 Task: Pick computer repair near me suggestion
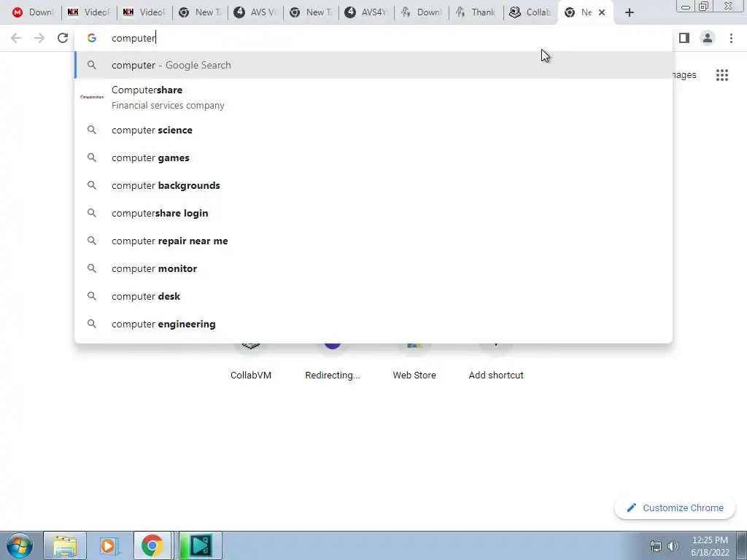click(x=373, y=241)
